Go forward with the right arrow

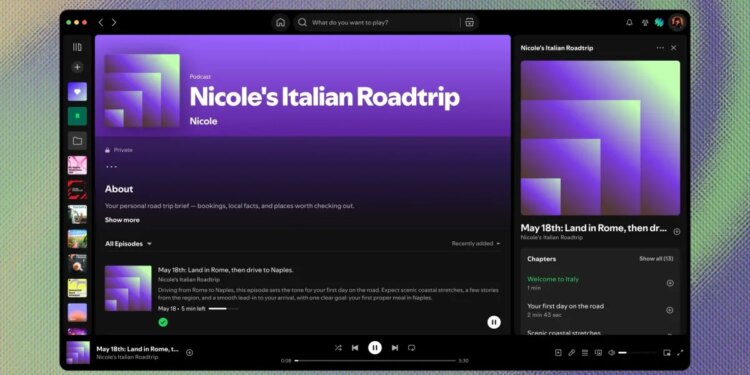pyautogui.click(x=114, y=22)
